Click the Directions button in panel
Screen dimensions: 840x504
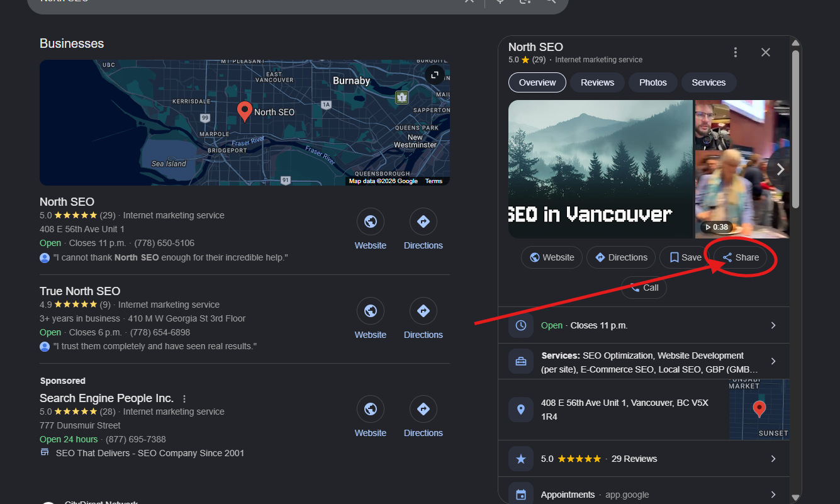[x=621, y=257]
